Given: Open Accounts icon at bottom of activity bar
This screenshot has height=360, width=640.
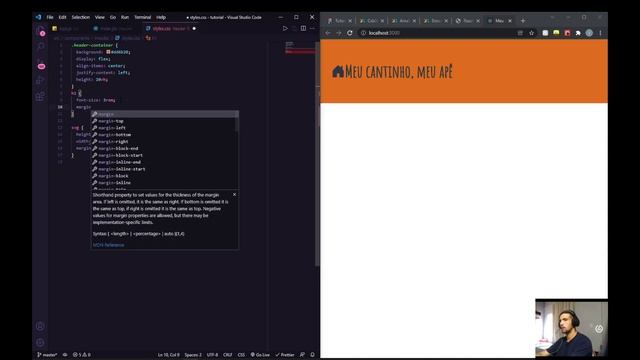Looking at the screenshot, I should point(40,326).
